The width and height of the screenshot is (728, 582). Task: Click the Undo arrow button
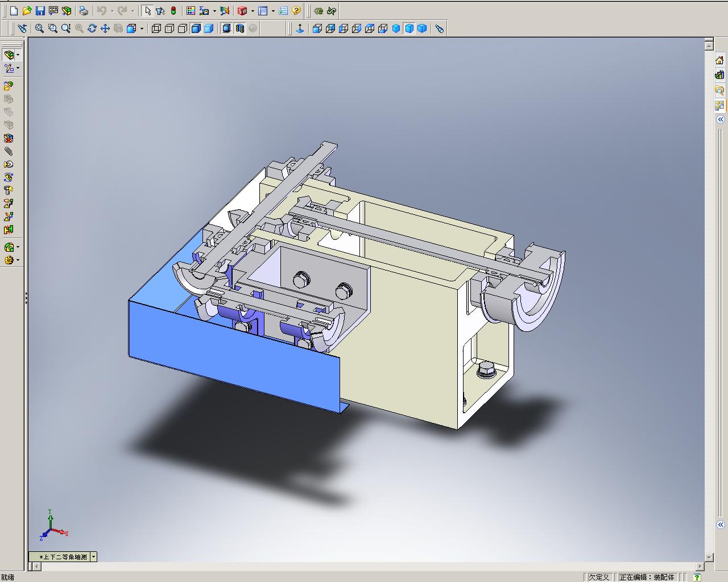[x=102, y=11]
